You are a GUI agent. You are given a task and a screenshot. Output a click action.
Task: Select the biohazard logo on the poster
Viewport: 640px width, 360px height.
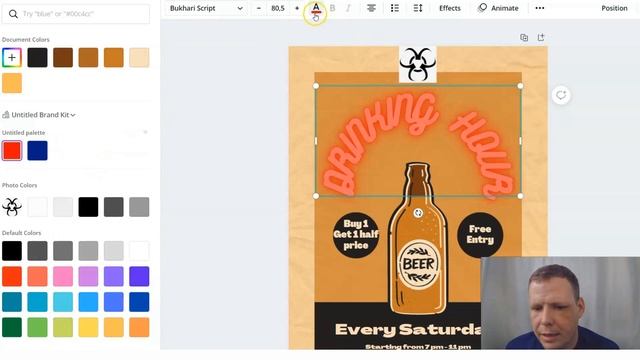(x=418, y=64)
